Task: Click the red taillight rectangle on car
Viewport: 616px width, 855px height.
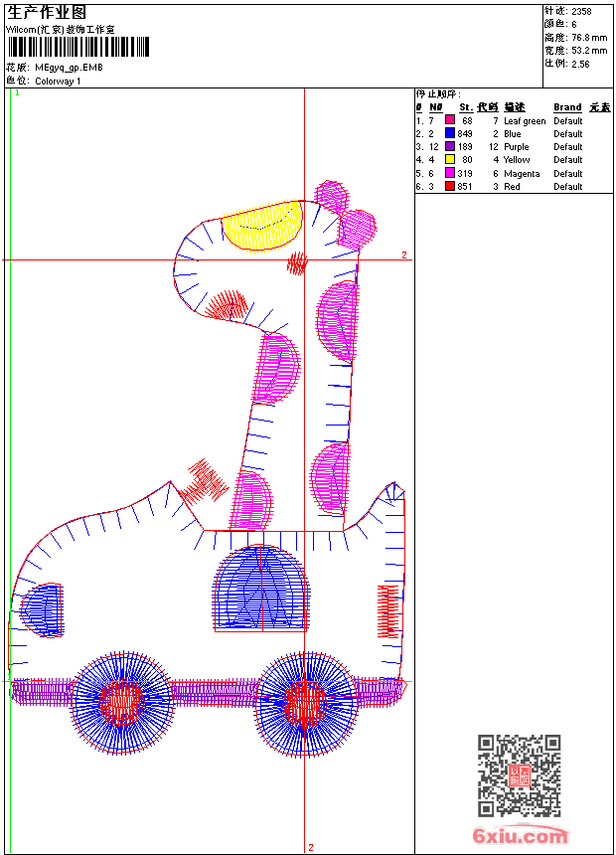Action: tap(388, 611)
